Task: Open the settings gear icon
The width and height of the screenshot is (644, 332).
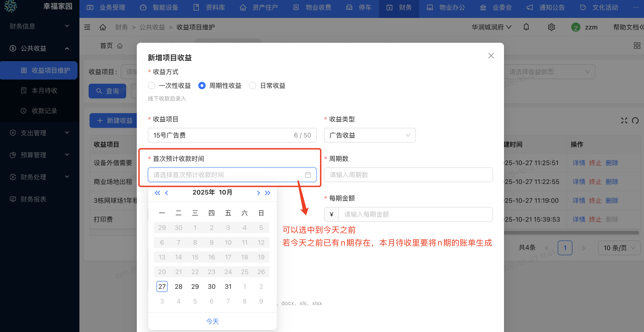Action: point(551,27)
